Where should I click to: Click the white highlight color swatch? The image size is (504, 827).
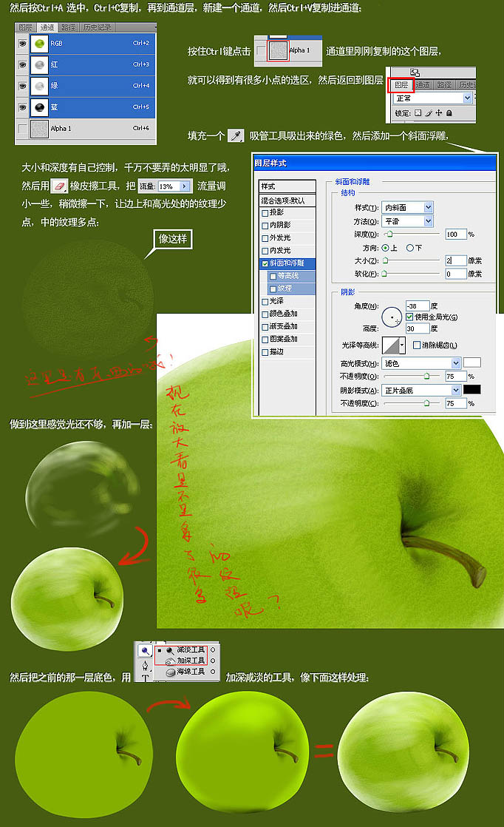click(472, 362)
